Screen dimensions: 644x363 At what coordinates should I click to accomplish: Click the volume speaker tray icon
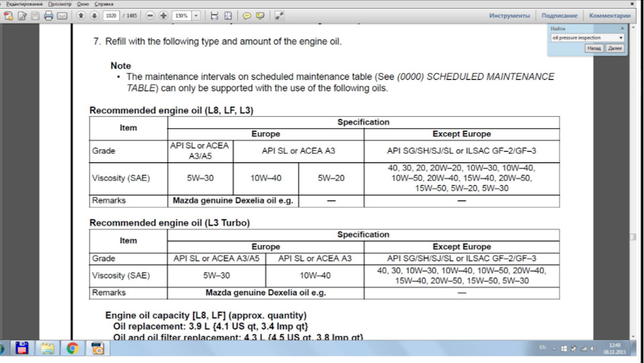(593, 349)
